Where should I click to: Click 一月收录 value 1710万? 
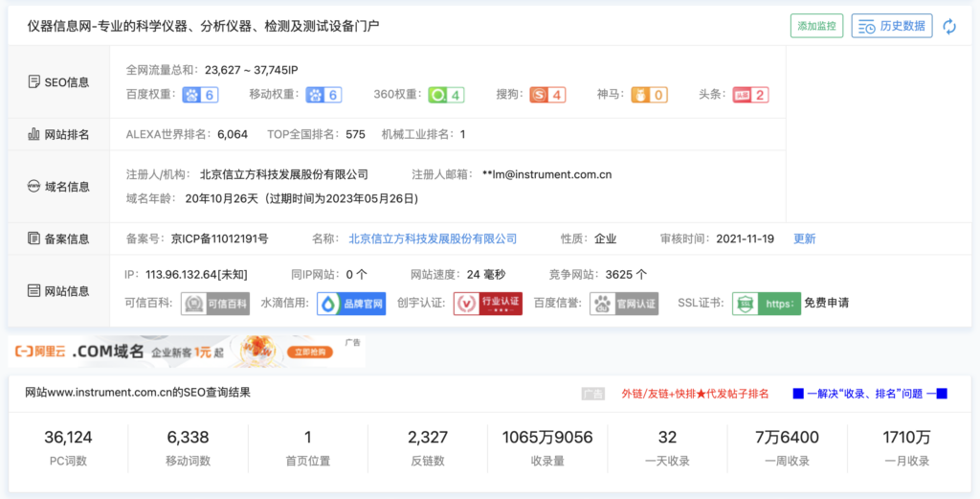click(907, 438)
